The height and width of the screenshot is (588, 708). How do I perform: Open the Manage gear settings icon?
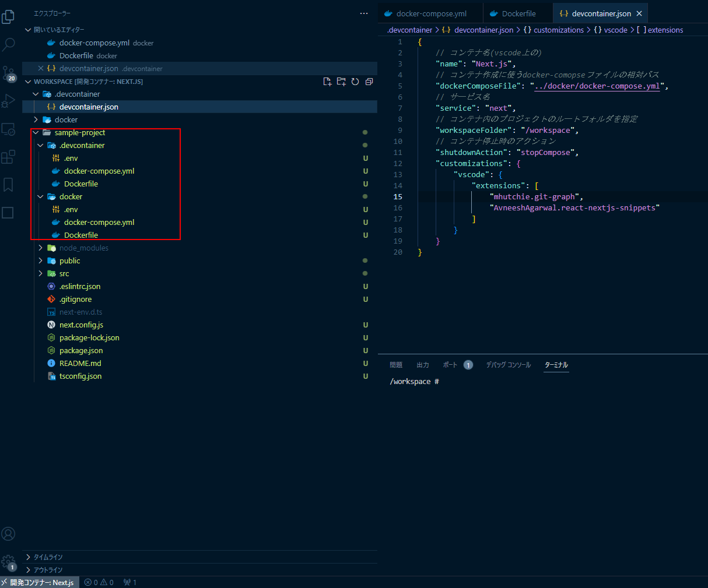9,562
